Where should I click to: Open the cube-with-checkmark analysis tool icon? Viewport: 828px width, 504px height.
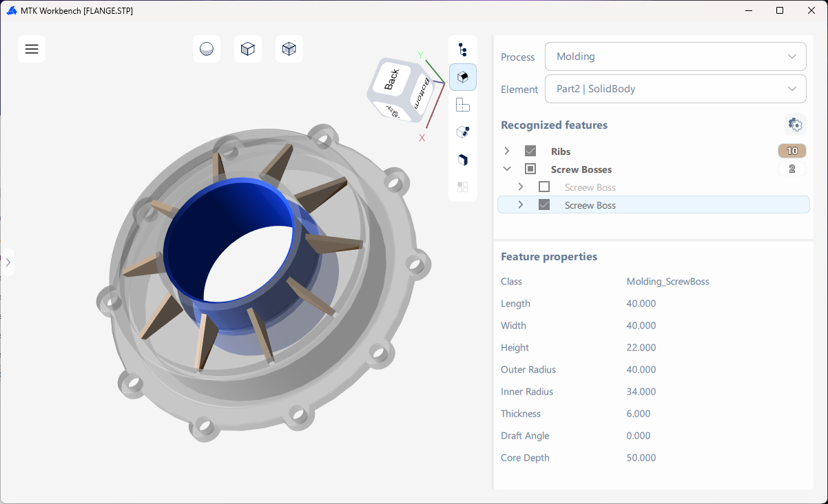[463, 132]
